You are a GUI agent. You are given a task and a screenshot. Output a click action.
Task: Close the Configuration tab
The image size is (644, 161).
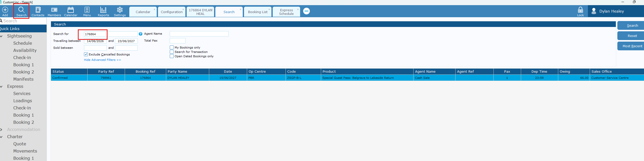(183, 10)
